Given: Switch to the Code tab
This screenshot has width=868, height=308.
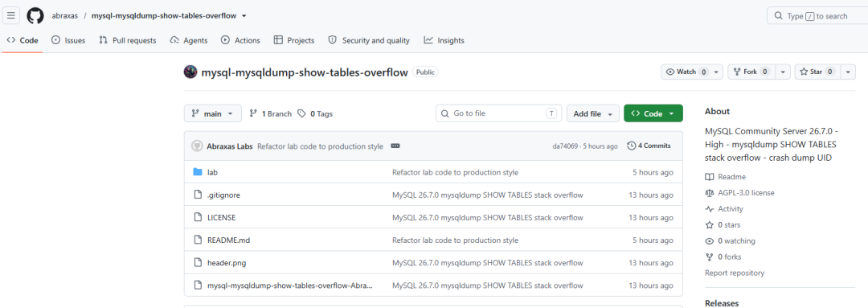Looking at the screenshot, I should pos(23,40).
